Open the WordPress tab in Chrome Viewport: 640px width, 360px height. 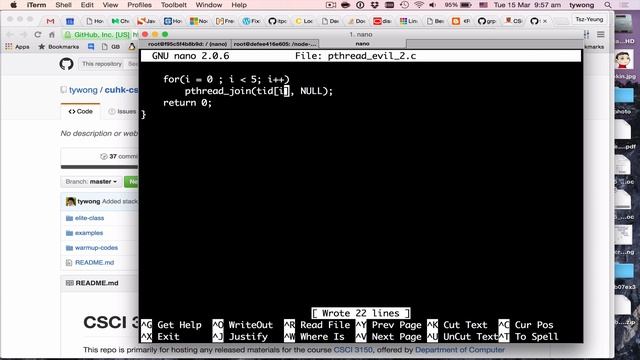tap(251, 21)
